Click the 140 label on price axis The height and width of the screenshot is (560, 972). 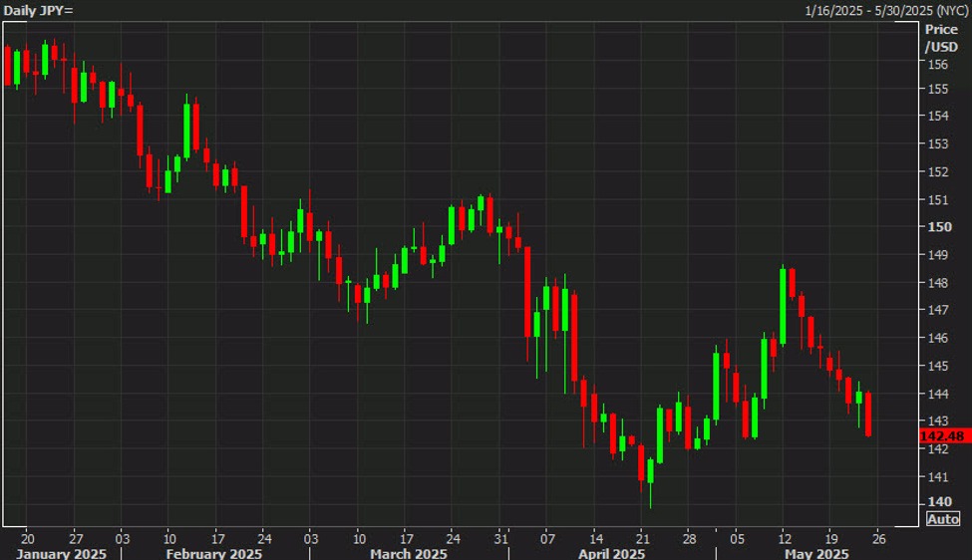click(938, 502)
